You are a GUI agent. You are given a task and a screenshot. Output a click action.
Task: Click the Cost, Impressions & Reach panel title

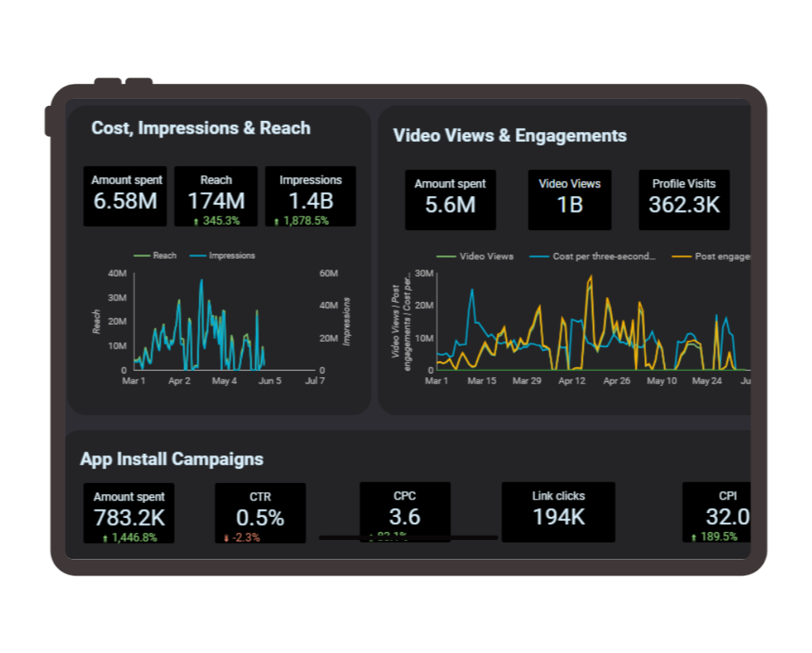[200, 128]
